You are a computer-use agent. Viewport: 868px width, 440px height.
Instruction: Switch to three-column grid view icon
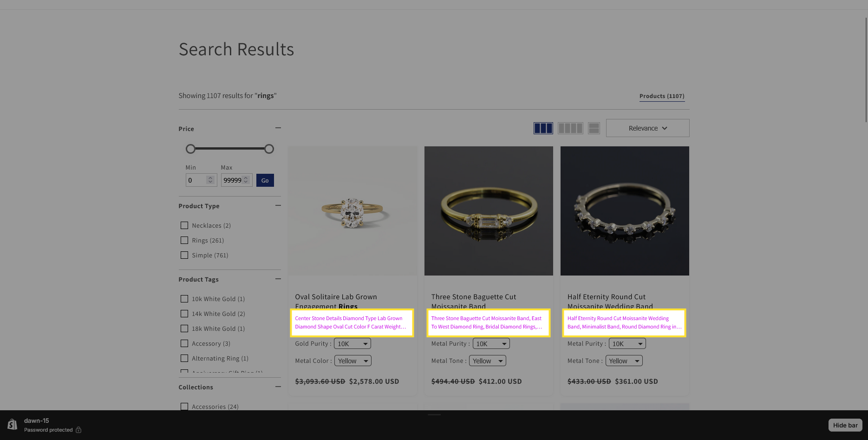tap(543, 128)
